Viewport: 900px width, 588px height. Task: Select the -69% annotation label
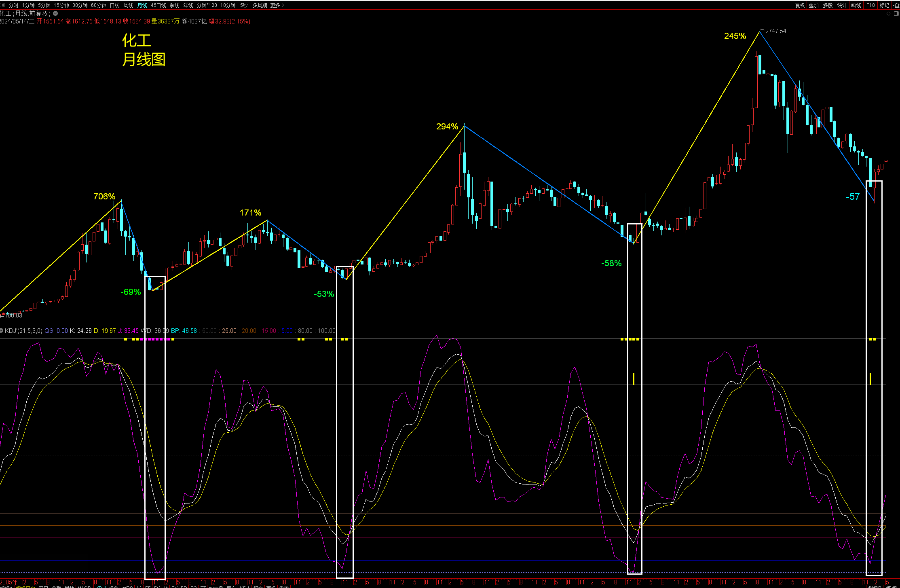(x=131, y=292)
